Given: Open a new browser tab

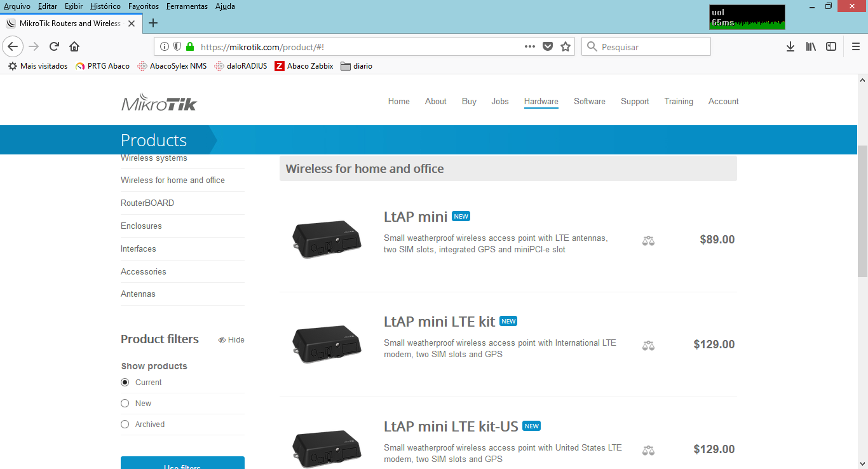Looking at the screenshot, I should click(x=153, y=24).
